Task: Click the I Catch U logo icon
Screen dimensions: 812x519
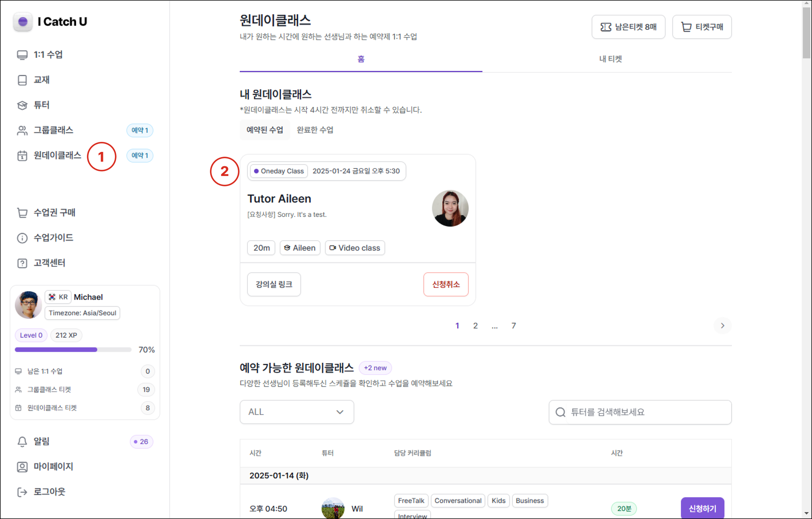Action: click(x=23, y=21)
